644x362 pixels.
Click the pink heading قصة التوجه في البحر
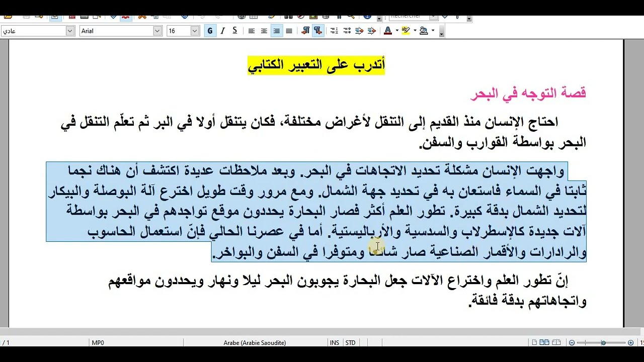coord(528,93)
